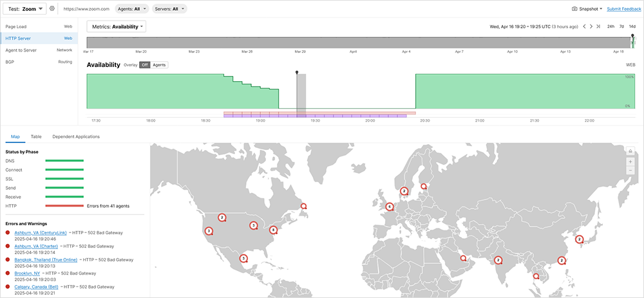Jump to latest time interval

click(598, 26)
